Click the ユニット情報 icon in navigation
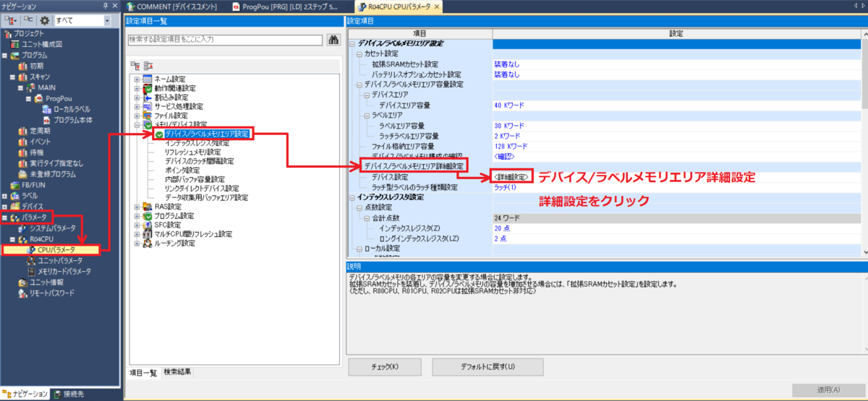Screen dimensions: 868x401 (x=22, y=283)
